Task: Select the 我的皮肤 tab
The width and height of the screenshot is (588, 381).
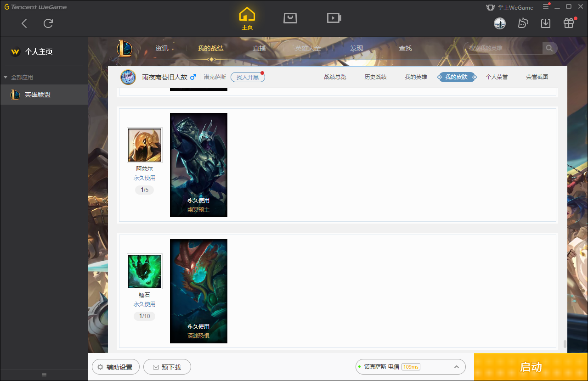Action: pyautogui.click(x=456, y=77)
